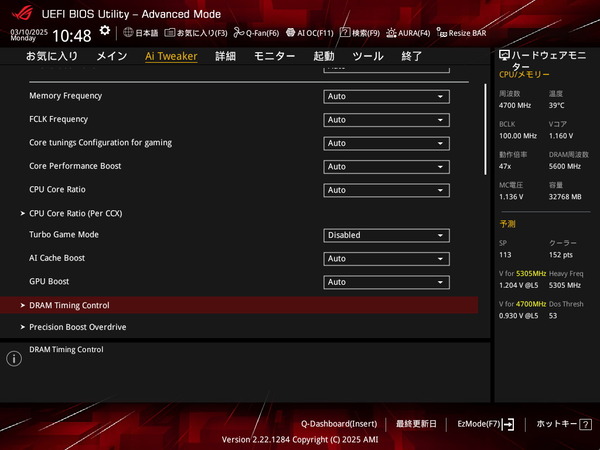Click the hotkey question-mark box icon
Viewport: 600px width, 450px height.
pyautogui.click(x=585, y=424)
